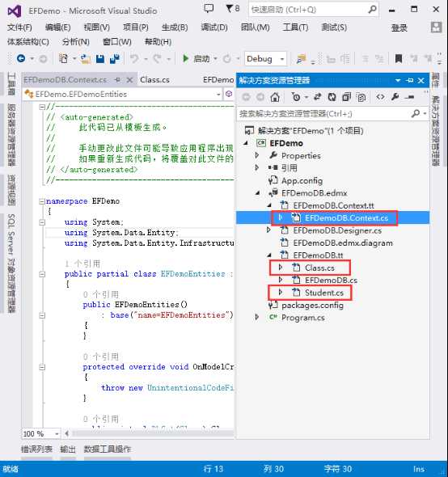Collapse the EFDemoDB.edmx node
The width and height of the screenshot is (448, 477).
(258, 193)
